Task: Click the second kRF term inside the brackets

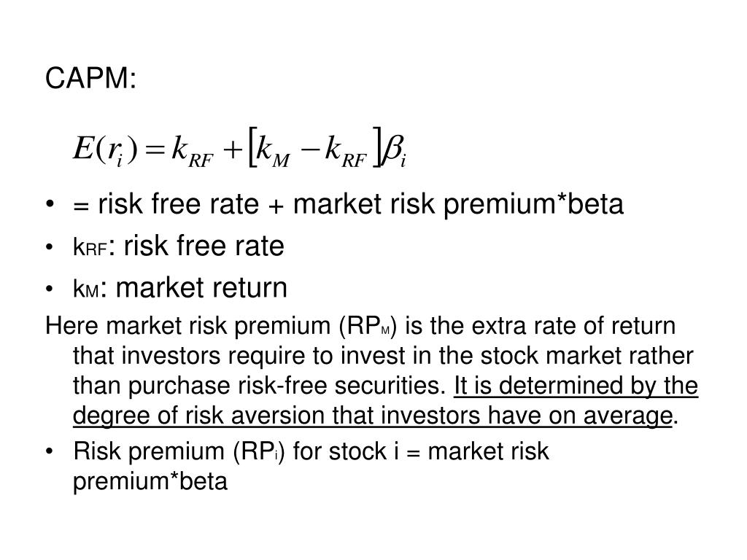Action: pos(346,152)
